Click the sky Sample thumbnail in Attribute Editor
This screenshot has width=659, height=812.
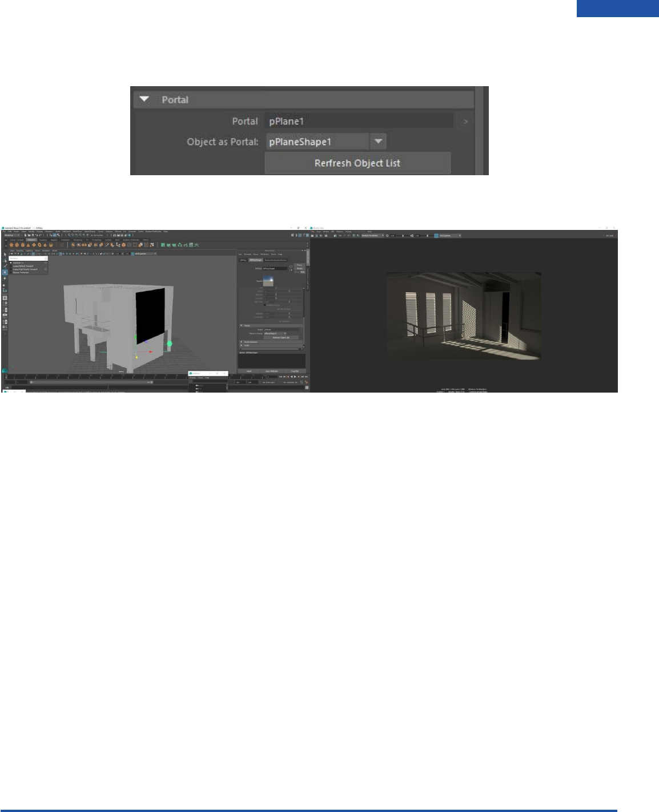pyautogui.click(x=268, y=281)
